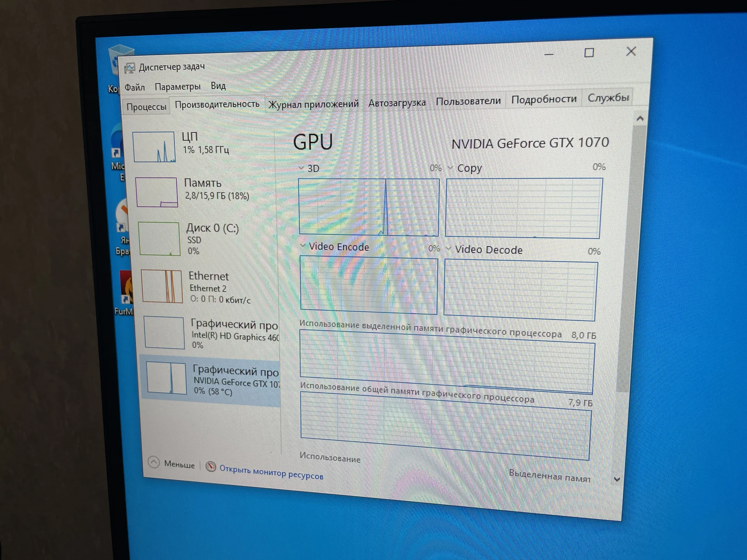747x560 pixels.
Task: Switch to Журнал приложений tab
Action: pyautogui.click(x=314, y=104)
